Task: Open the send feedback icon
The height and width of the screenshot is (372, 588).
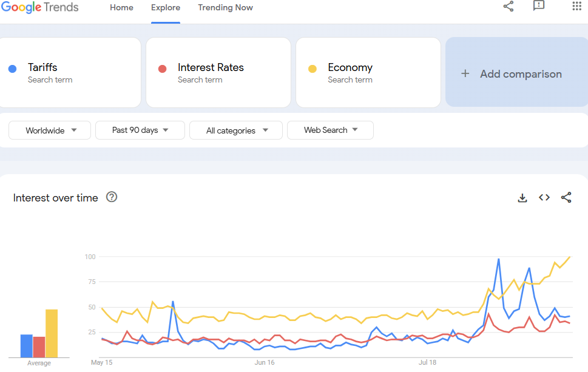Action: 539,5
